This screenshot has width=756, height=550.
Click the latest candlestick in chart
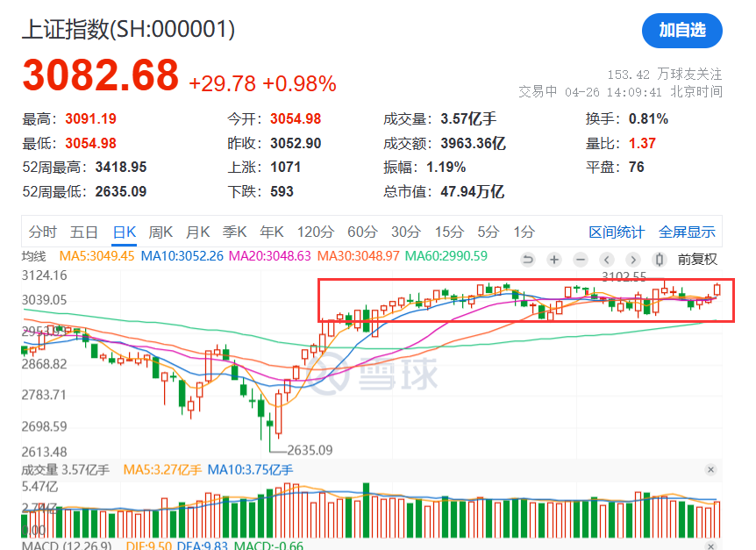[717, 289]
